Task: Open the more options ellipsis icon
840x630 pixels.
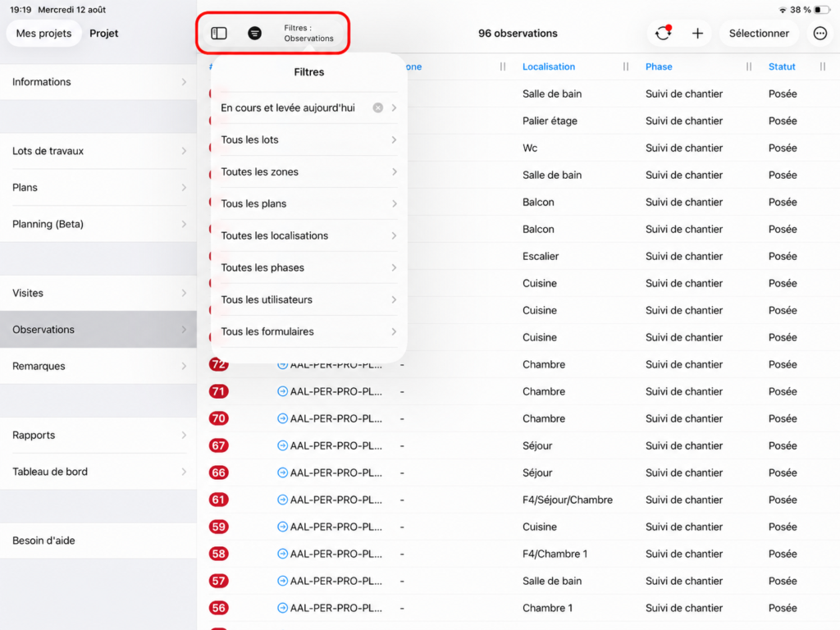Action: click(x=819, y=33)
